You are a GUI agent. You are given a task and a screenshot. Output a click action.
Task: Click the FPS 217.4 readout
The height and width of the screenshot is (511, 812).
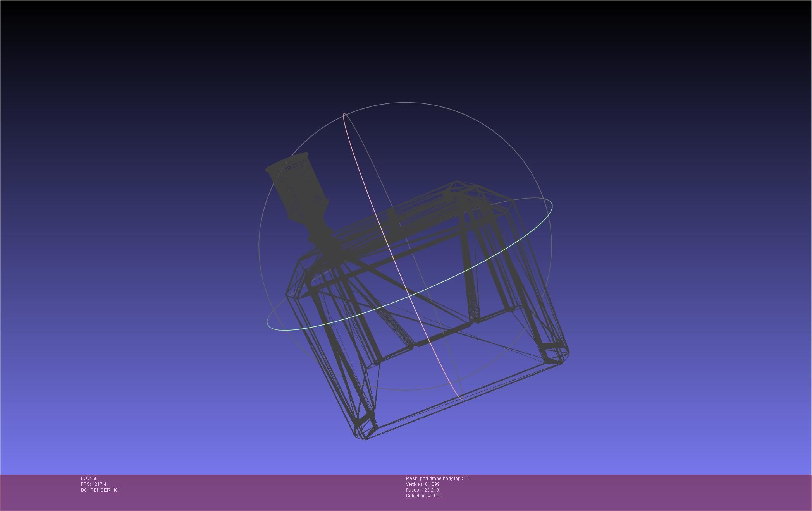click(x=93, y=484)
